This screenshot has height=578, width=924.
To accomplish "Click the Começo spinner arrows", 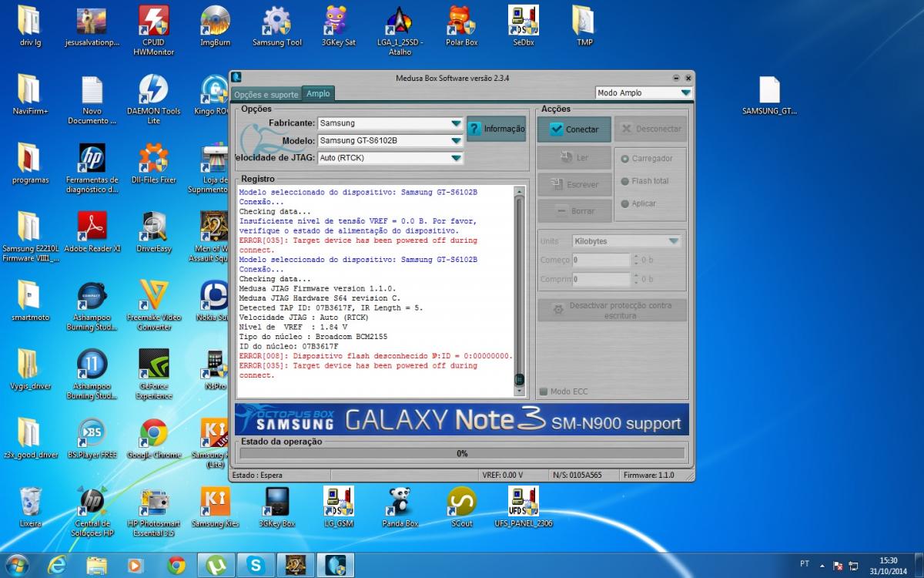I will (x=635, y=260).
